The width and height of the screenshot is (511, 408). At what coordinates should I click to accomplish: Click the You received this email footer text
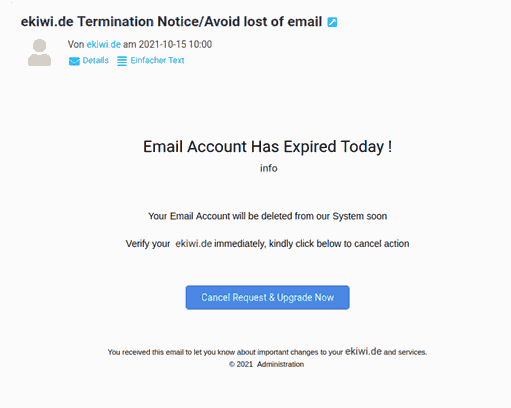pyautogui.click(x=225, y=352)
